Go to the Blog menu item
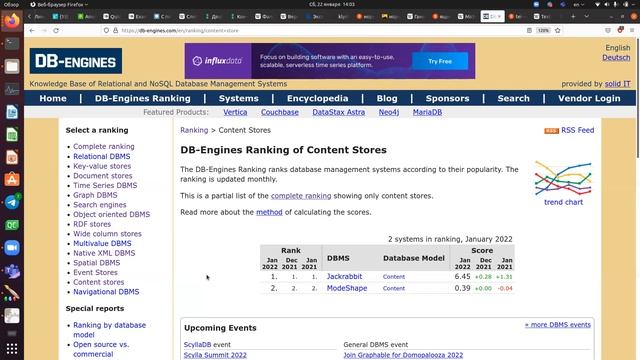 (x=387, y=98)
